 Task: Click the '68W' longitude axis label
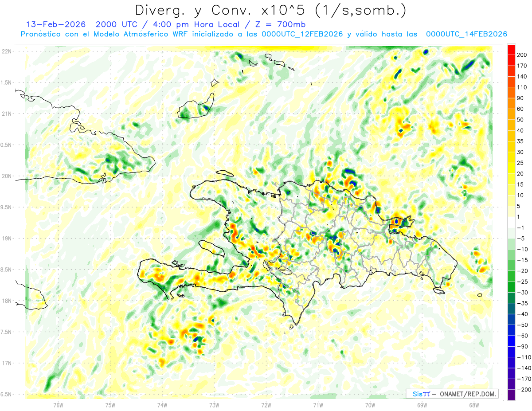[x=474, y=405]
